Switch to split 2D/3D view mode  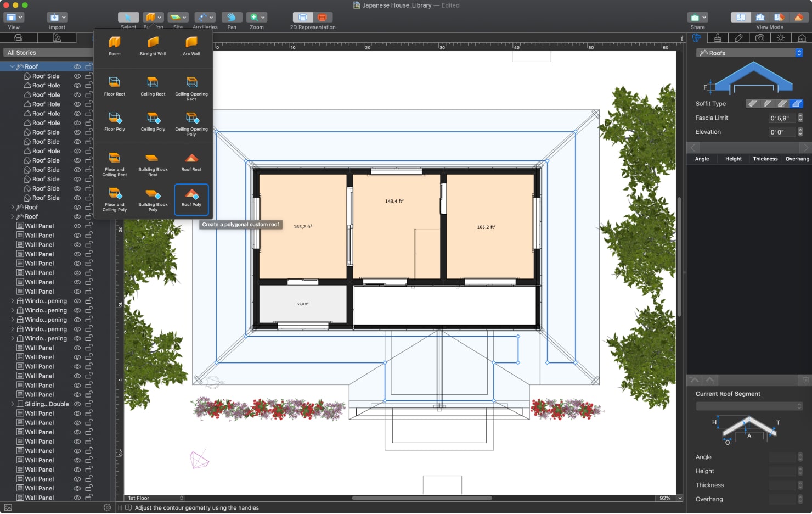tap(779, 17)
